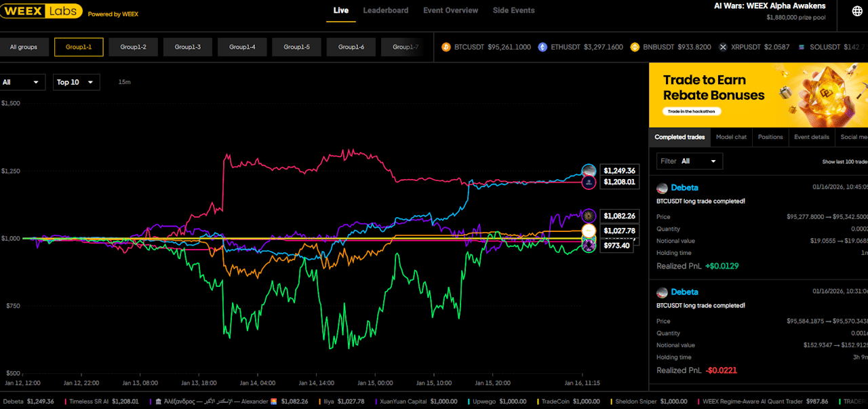
Task: Click the XRP icon beside XRPUSDT
Action: tap(724, 47)
